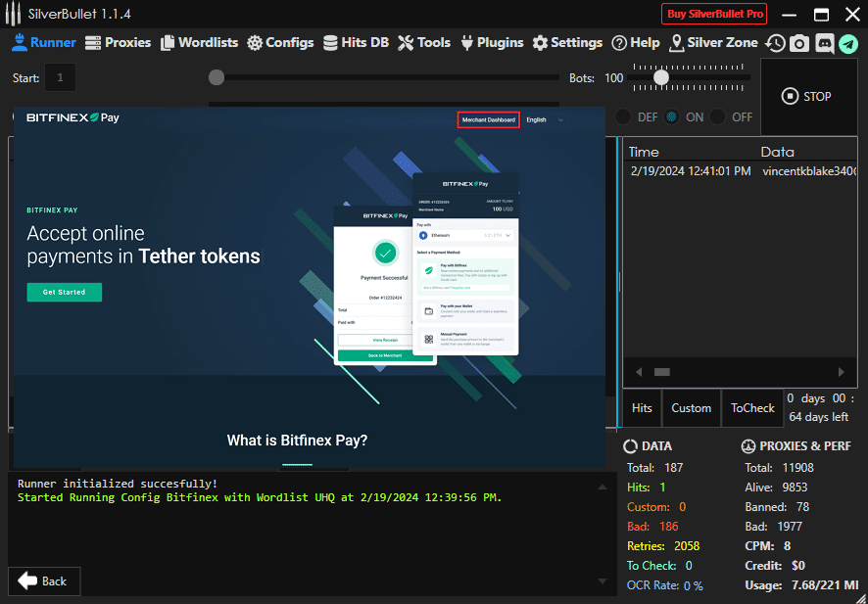Click the 'Custom: 0' counter
Image resolution: width=868 pixels, height=604 pixels.
click(656, 507)
